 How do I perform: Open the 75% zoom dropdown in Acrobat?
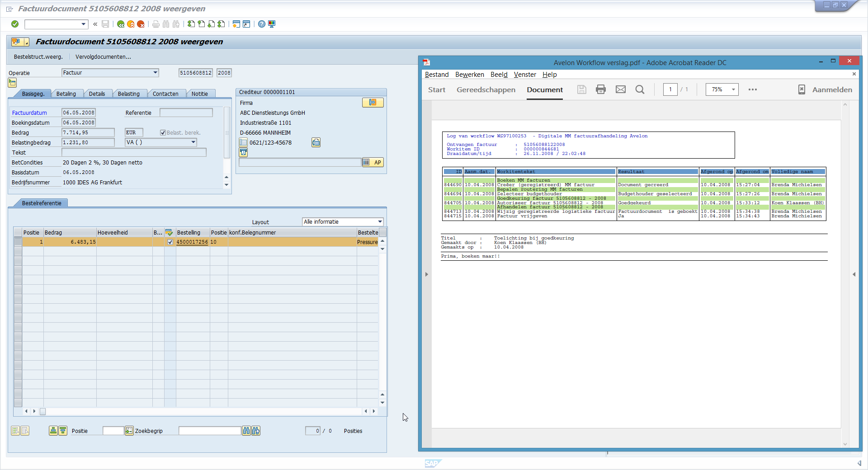733,89
